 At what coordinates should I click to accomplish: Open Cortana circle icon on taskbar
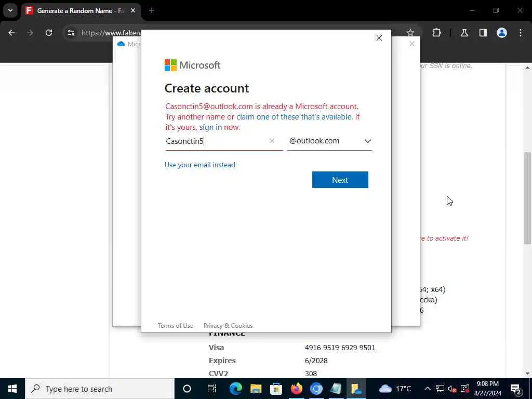(x=187, y=389)
